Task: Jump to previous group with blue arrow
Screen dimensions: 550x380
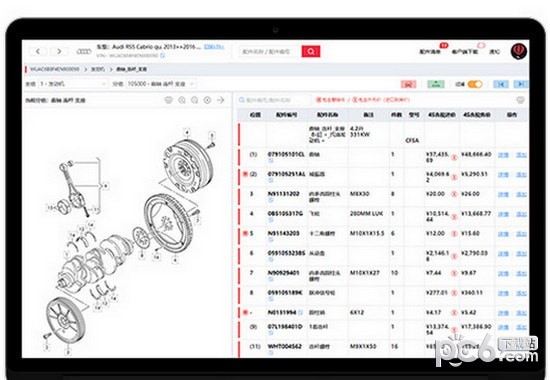Action: (x=501, y=84)
